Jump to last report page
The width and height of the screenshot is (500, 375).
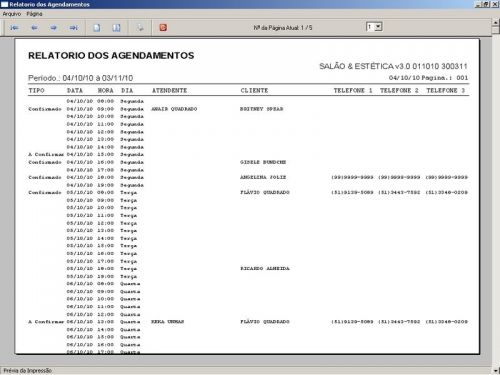pos(74,28)
